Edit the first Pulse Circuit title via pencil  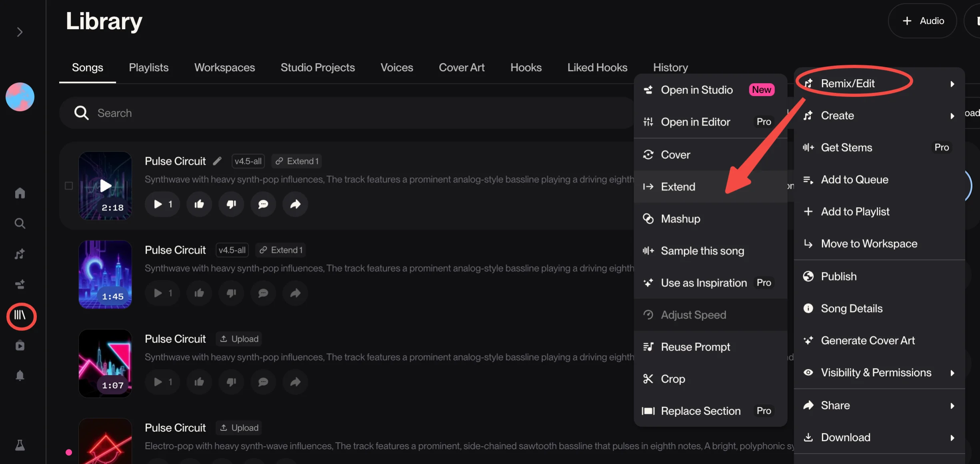tap(217, 161)
